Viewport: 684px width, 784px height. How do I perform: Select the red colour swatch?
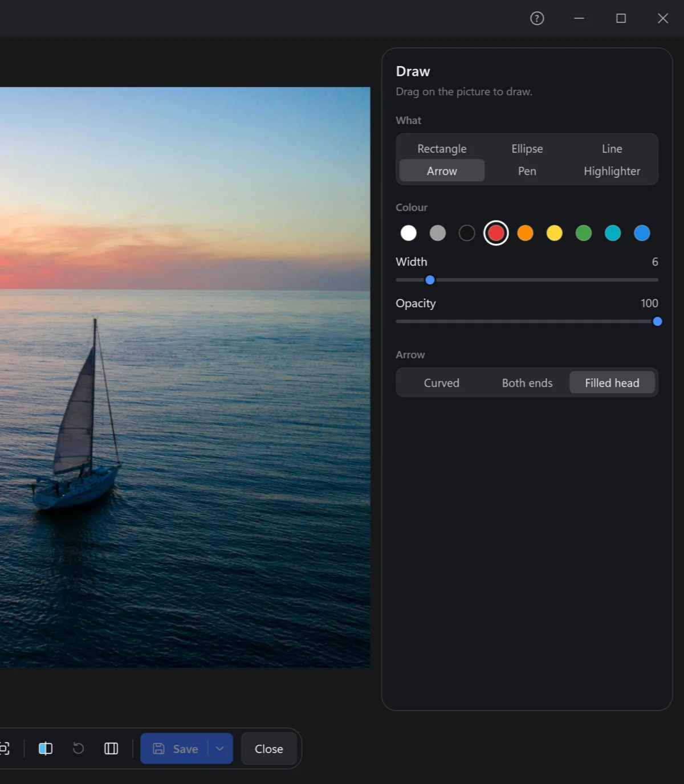click(x=496, y=233)
